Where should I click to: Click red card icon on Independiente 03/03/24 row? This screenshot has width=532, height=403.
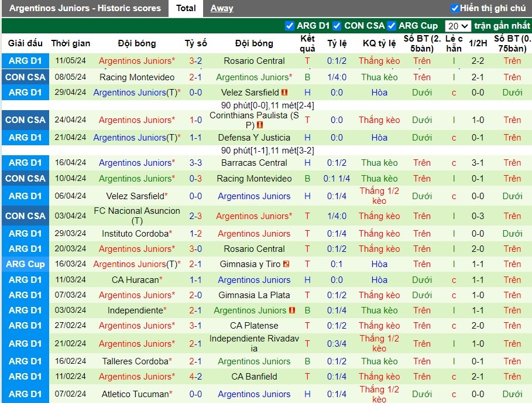[x=292, y=310]
